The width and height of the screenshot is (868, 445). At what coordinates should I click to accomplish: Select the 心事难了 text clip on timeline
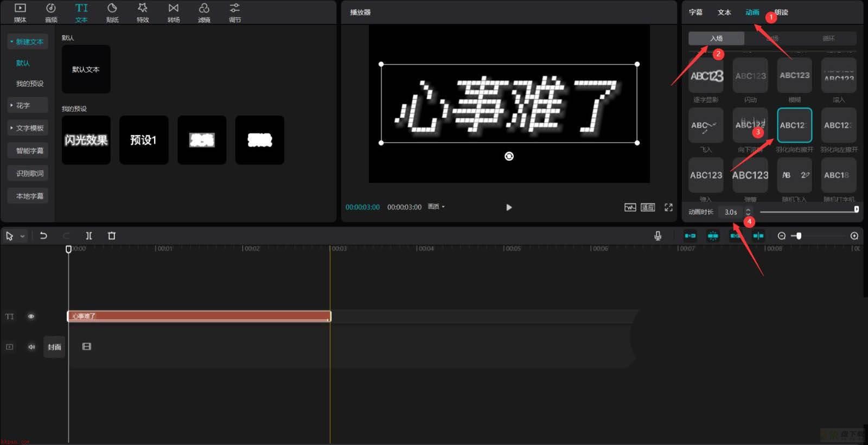point(199,316)
